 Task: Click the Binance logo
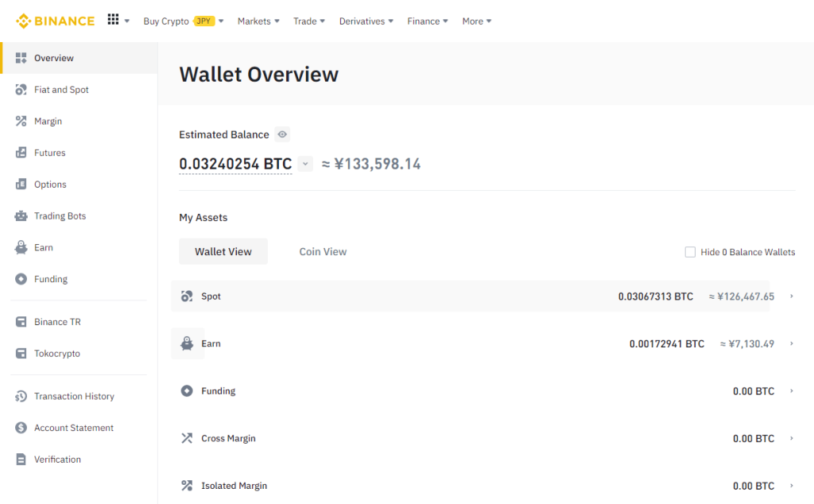tap(55, 21)
